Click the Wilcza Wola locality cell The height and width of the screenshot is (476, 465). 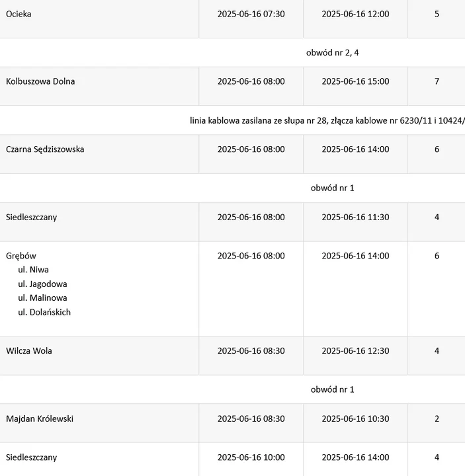[29, 351]
